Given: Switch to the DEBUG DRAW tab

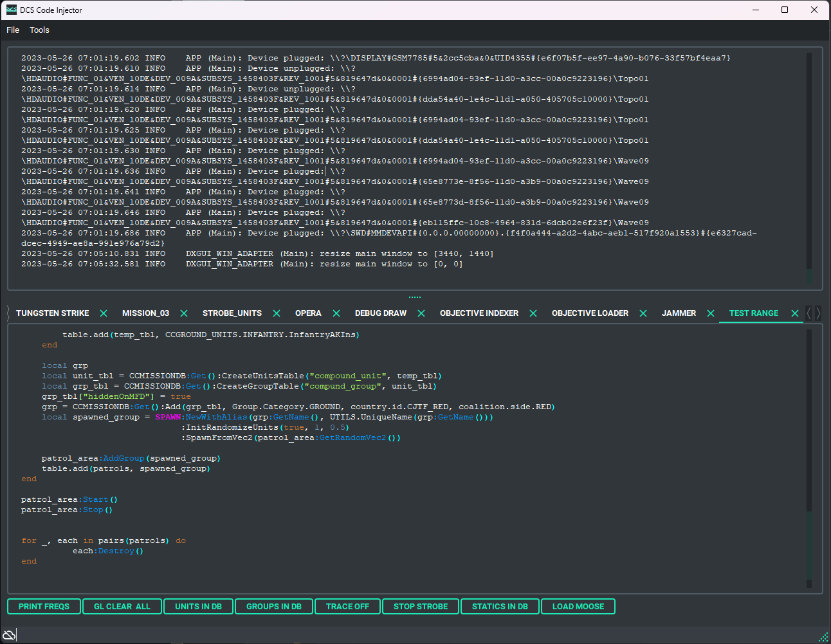Looking at the screenshot, I should pyautogui.click(x=380, y=313).
